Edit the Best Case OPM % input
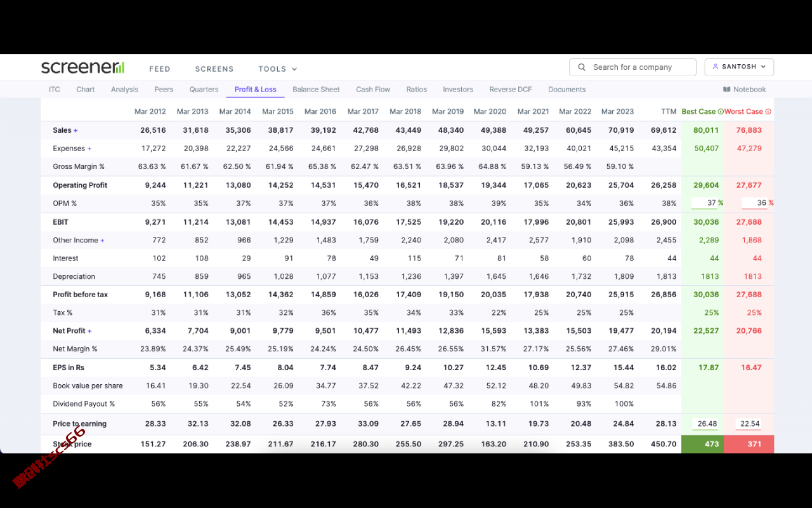This screenshot has width=812, height=508. (x=704, y=203)
